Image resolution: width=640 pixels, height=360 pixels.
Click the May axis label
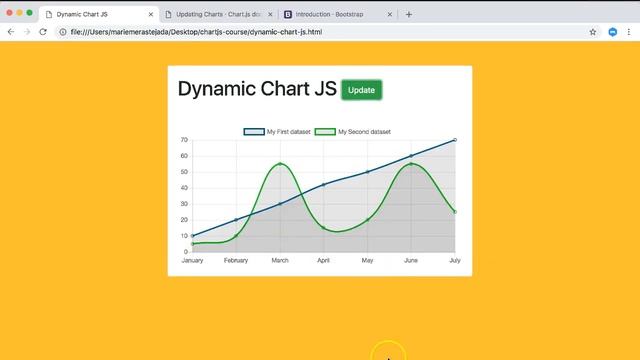click(367, 260)
